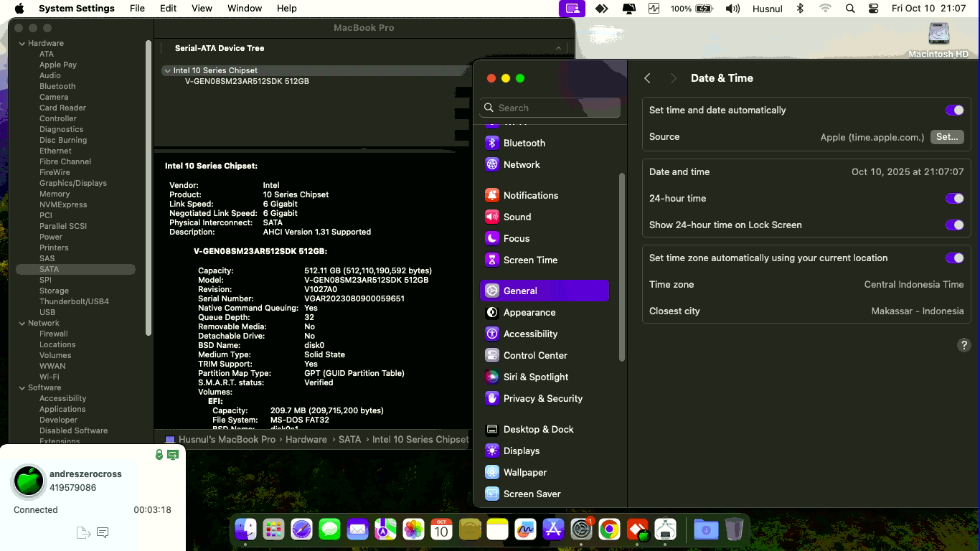
Task: Open the Screen Time hourglass icon
Action: [x=491, y=260]
